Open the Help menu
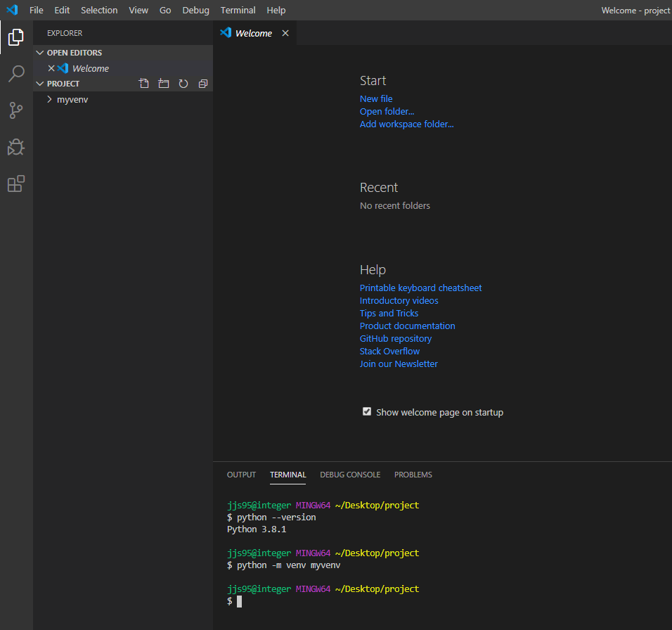 click(x=276, y=11)
